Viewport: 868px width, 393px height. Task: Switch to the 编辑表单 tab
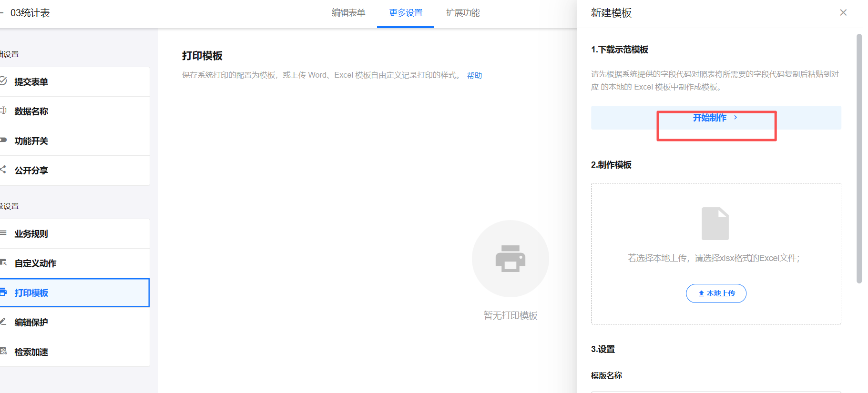coord(348,13)
